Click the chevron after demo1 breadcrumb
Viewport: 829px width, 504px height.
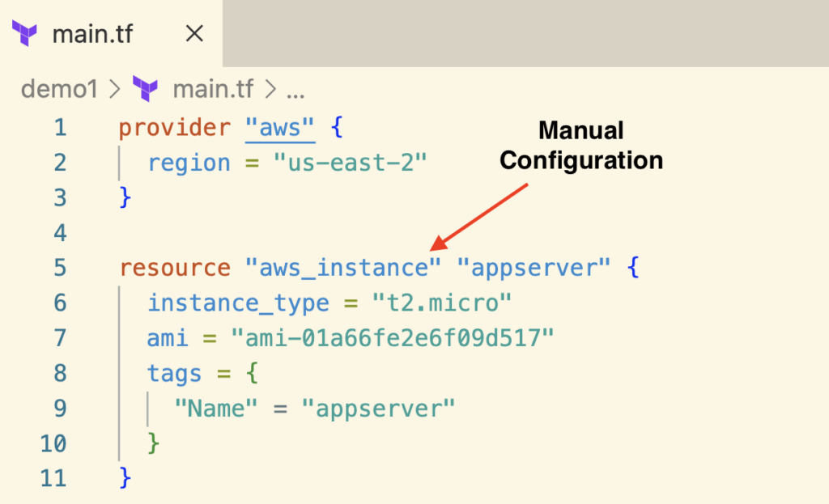click(x=115, y=89)
